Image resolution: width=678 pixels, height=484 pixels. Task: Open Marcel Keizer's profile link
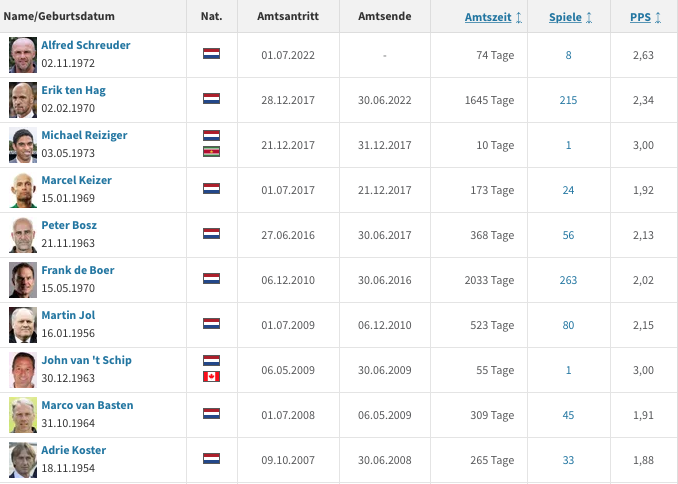pyautogui.click(x=77, y=180)
